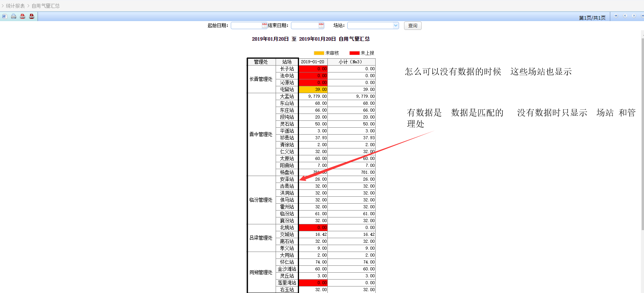Viewport: 644px width, 293px height.
Task: Click the red 未上报 legend swatch
Action: click(355, 53)
